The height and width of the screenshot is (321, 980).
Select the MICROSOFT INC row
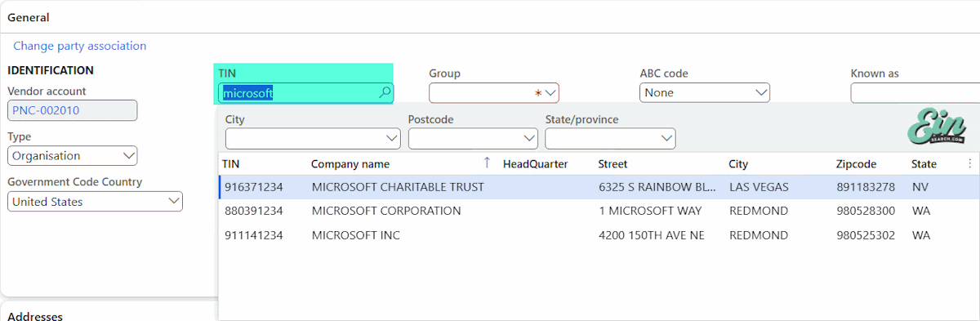(599, 235)
